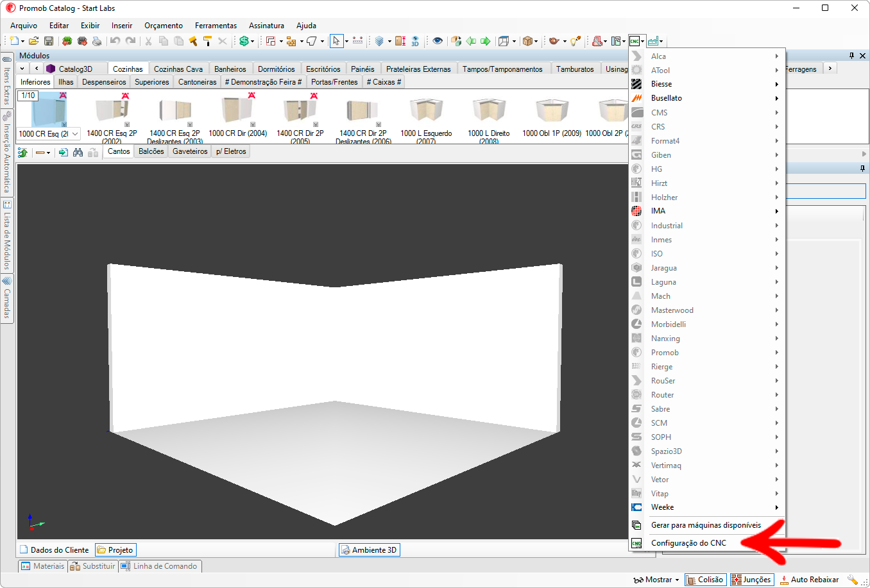Click the door height dimension icon
The height and width of the screenshot is (588, 870).
coord(400,41)
